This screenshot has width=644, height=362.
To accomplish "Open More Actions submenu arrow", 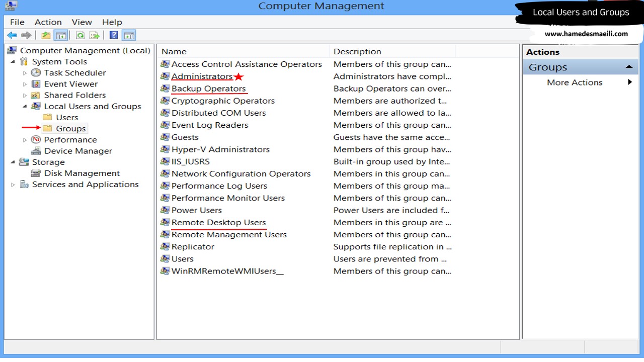I will point(630,82).
